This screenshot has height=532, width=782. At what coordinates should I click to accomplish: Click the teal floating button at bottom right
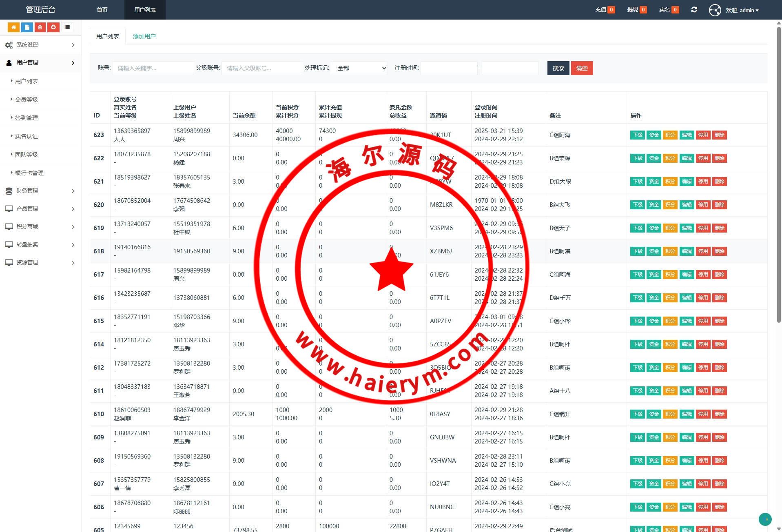765,519
